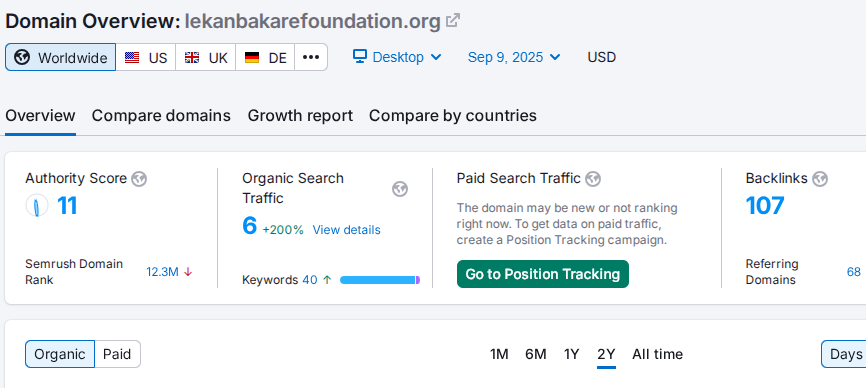Screen dimensions: 866x388
Task: Switch to Compare domains tab
Action: click(161, 116)
